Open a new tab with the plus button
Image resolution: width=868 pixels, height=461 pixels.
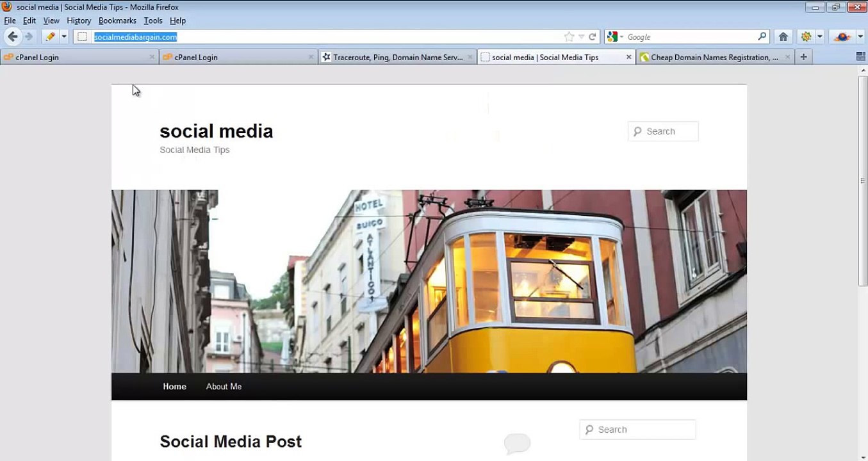point(803,57)
